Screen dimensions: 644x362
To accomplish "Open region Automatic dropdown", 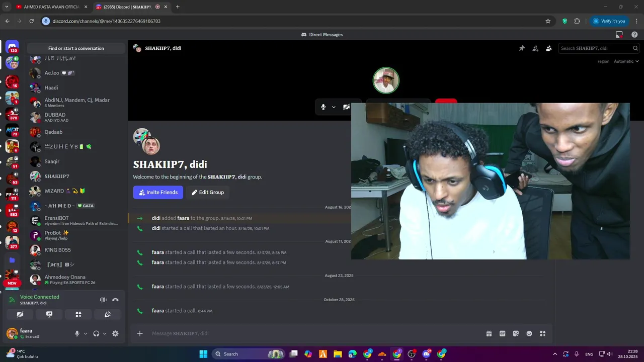I will (x=626, y=61).
